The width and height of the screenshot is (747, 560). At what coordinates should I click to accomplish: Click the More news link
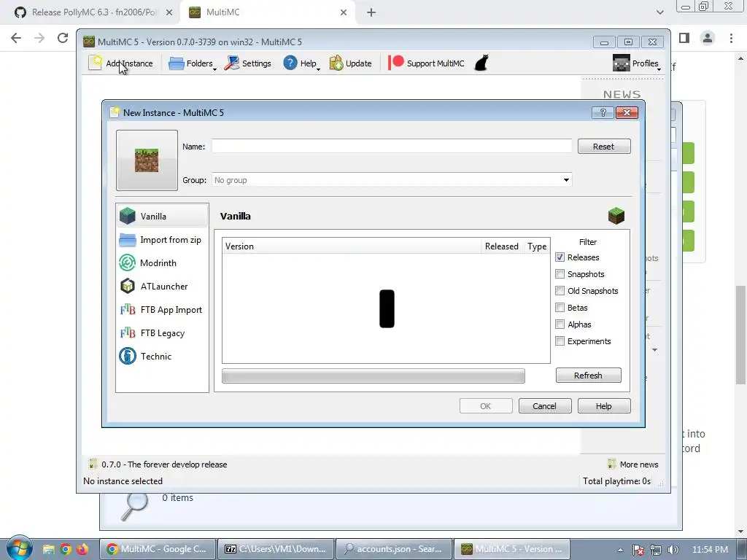633,464
